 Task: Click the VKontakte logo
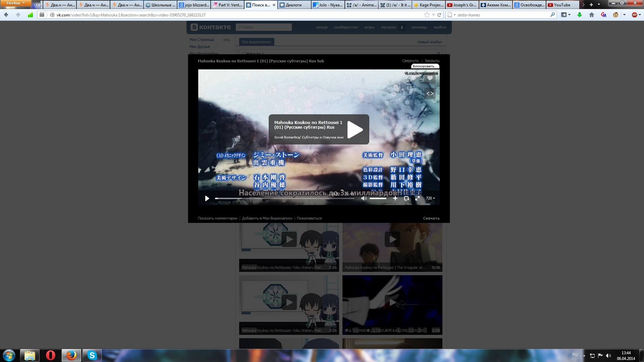coord(211,27)
